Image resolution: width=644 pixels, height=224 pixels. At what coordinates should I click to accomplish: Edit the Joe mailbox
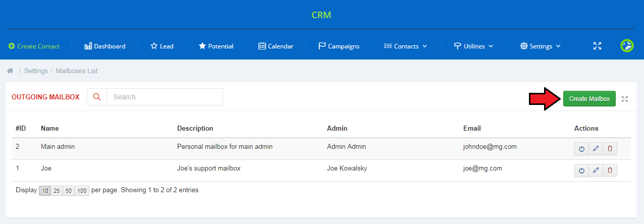[x=596, y=171]
